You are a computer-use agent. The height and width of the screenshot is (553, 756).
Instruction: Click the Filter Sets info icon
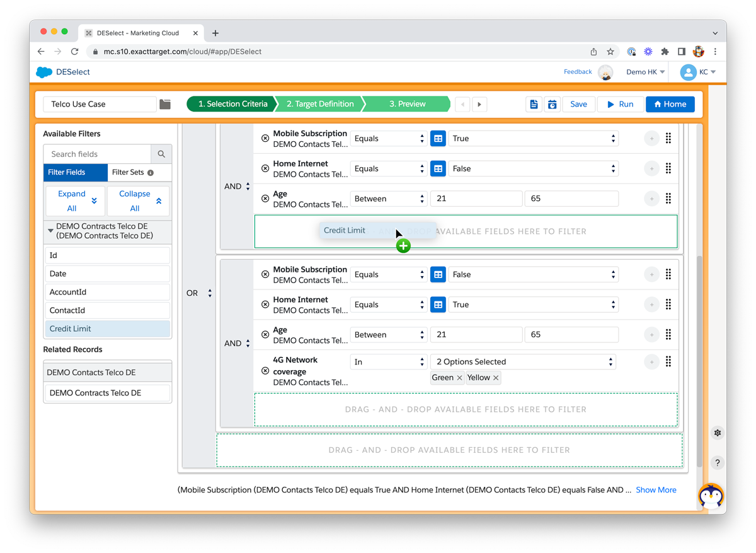coord(151,173)
